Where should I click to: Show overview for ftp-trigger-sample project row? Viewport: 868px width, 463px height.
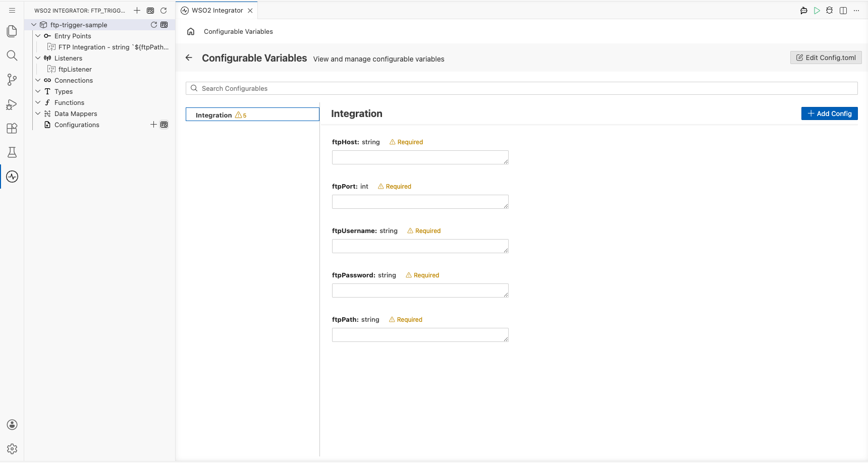tap(164, 25)
